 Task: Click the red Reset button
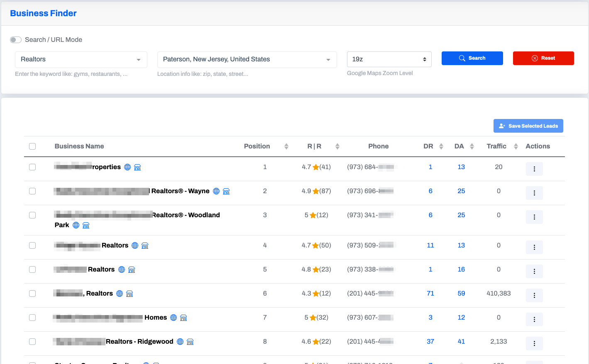[x=543, y=58]
